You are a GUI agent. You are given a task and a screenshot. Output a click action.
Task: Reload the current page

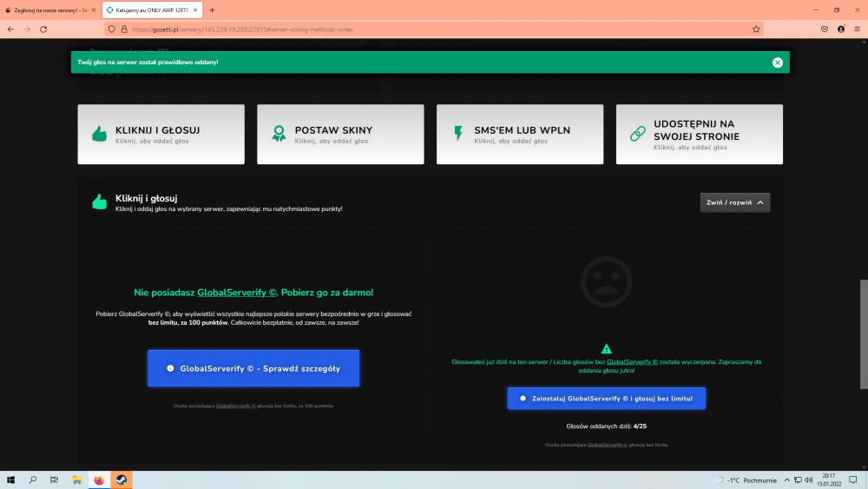(x=43, y=30)
